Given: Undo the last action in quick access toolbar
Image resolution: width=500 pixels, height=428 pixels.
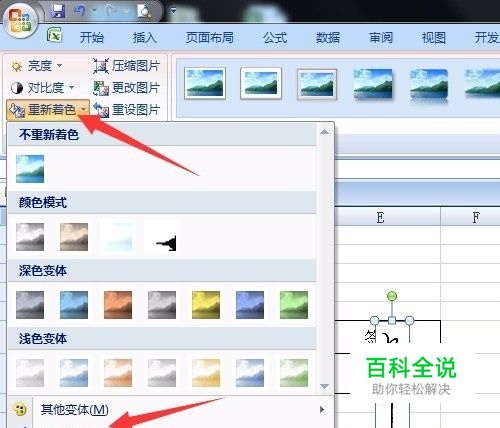Looking at the screenshot, I should point(80,11).
